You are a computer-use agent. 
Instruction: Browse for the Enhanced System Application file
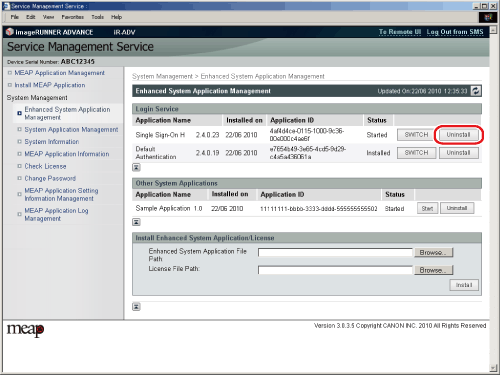(x=433, y=252)
